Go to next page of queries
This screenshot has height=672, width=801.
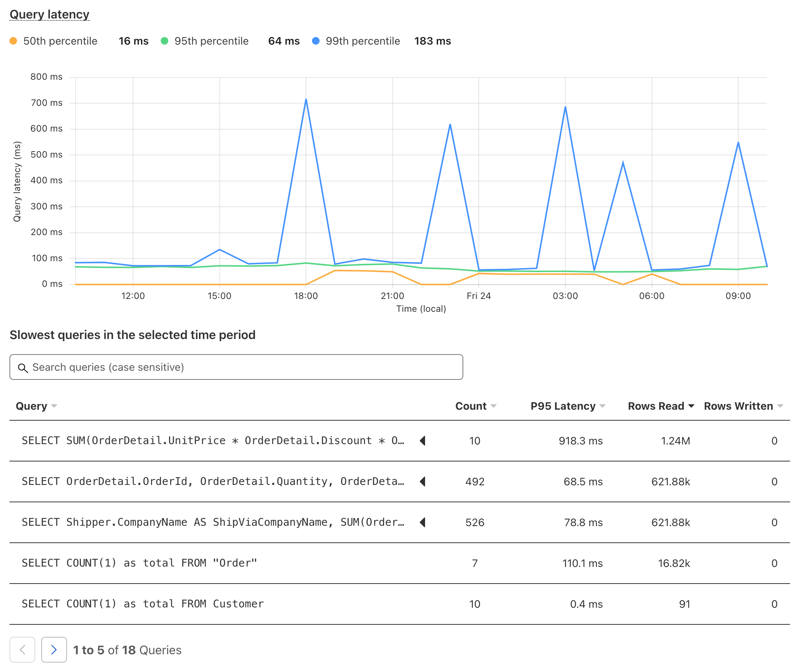[x=54, y=649]
